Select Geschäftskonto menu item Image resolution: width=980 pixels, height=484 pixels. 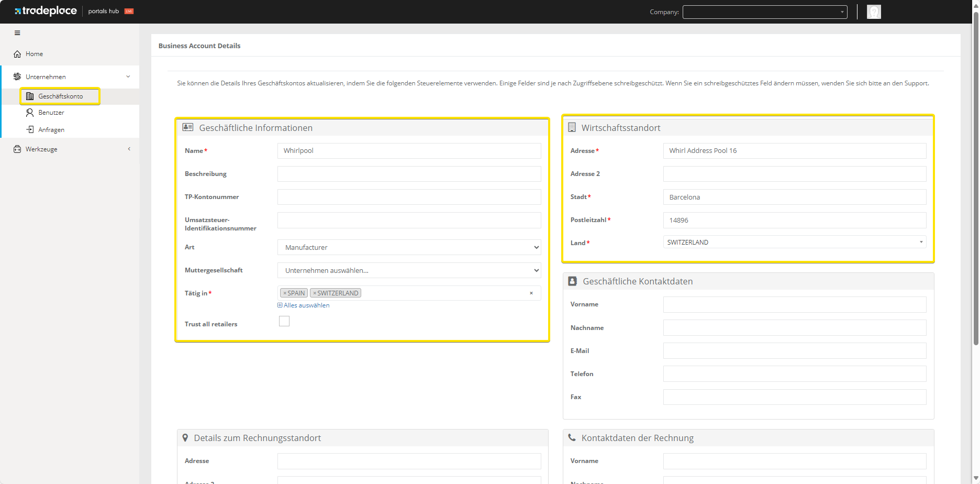pos(60,96)
